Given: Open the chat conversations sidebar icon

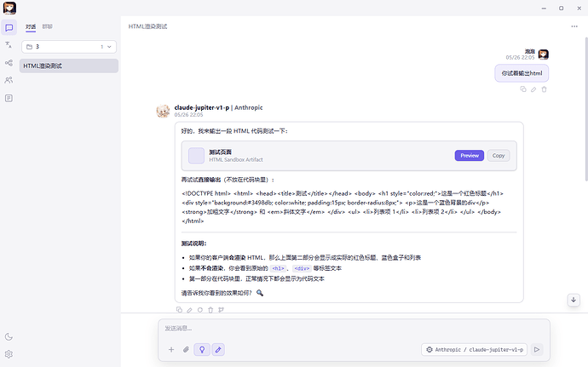Looking at the screenshot, I should coord(9,28).
